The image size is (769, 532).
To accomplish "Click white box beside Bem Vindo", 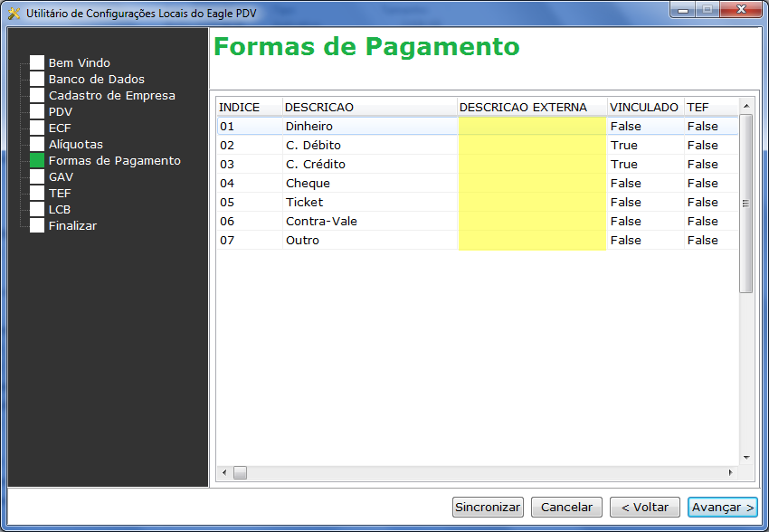I will pyautogui.click(x=37, y=62).
